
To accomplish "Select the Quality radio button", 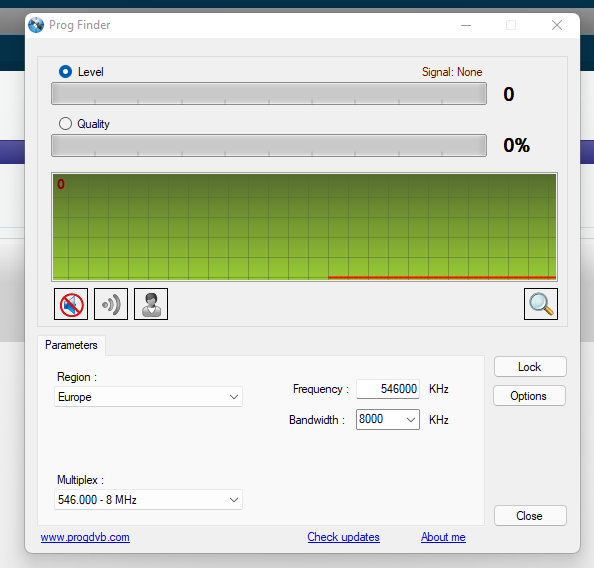I will [x=65, y=124].
